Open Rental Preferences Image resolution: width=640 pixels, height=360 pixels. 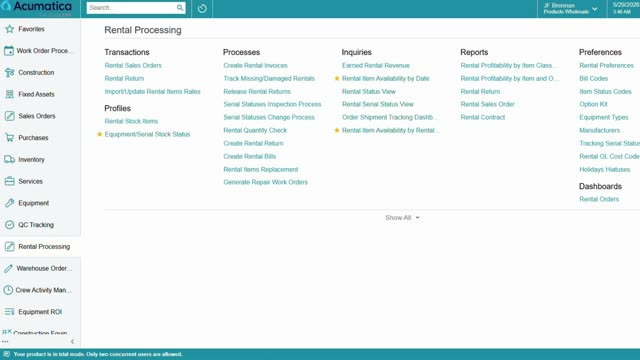pyautogui.click(x=606, y=65)
